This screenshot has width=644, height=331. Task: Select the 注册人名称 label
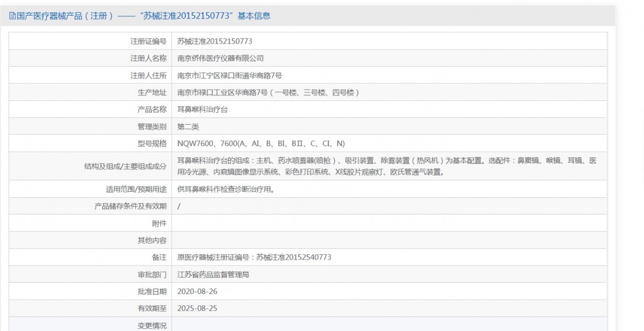tap(149, 58)
